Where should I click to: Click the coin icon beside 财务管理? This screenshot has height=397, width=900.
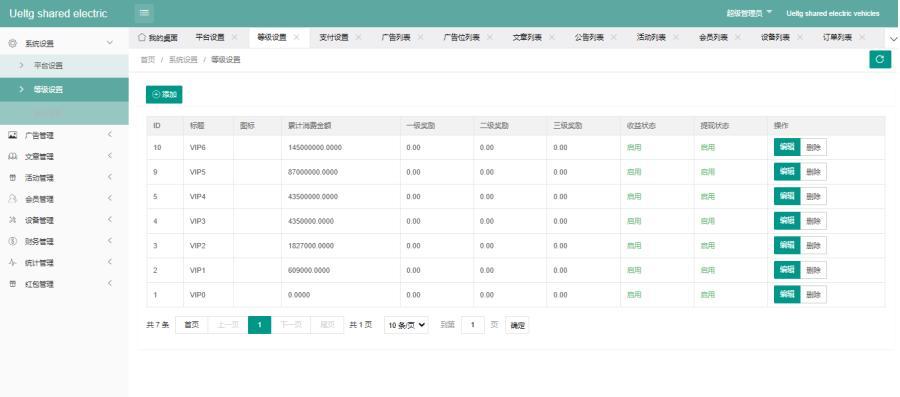[x=13, y=242]
